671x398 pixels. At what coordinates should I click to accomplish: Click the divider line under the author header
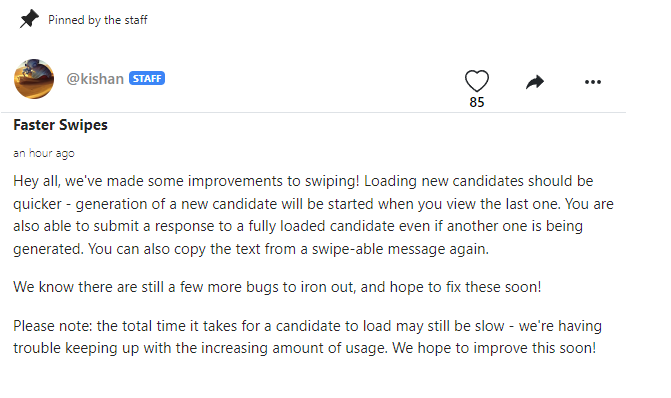tap(313, 113)
